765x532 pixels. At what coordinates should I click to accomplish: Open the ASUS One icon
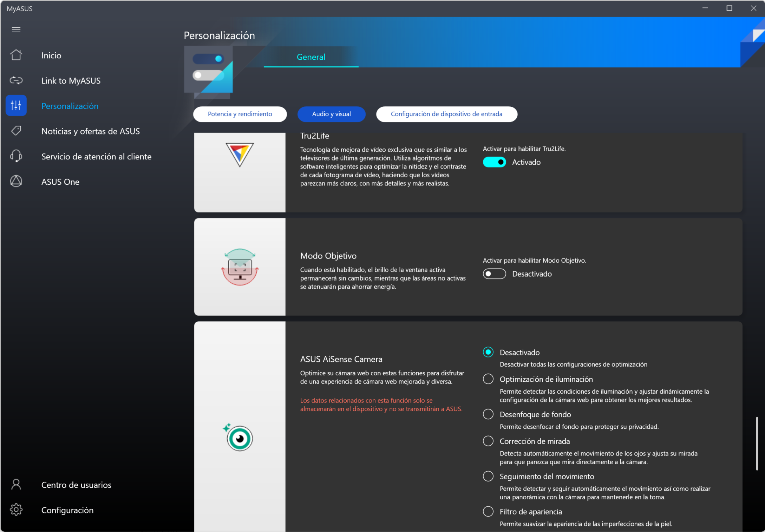click(x=16, y=182)
